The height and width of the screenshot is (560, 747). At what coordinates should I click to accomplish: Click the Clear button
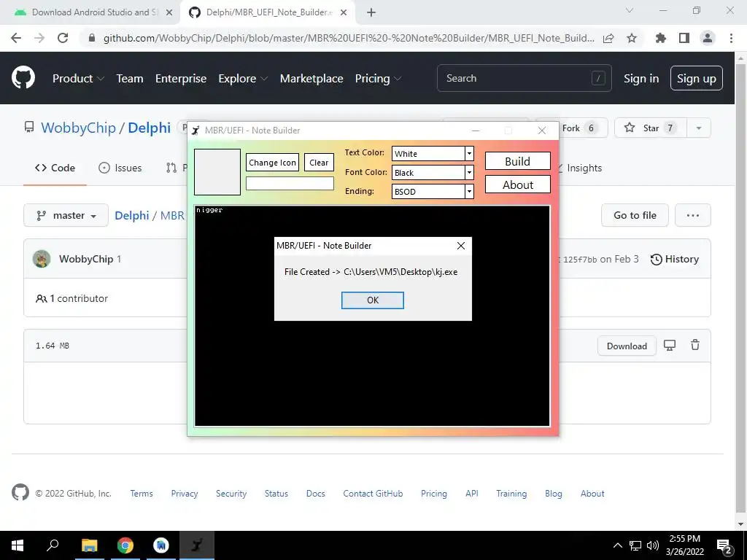pyautogui.click(x=319, y=163)
